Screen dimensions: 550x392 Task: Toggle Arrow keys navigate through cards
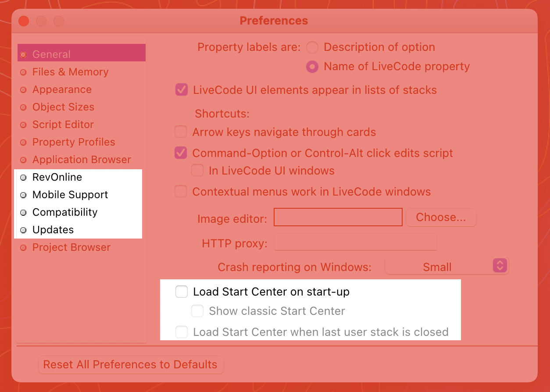181,132
